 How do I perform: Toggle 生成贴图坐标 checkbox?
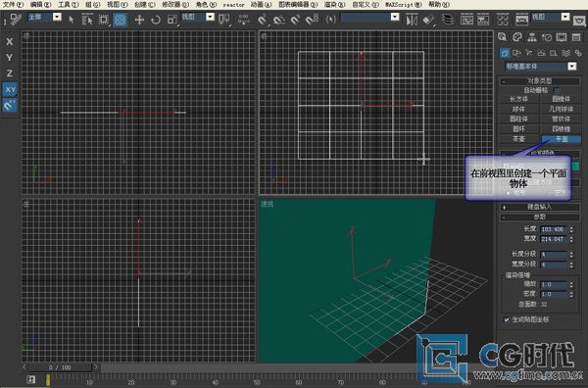coord(507,319)
